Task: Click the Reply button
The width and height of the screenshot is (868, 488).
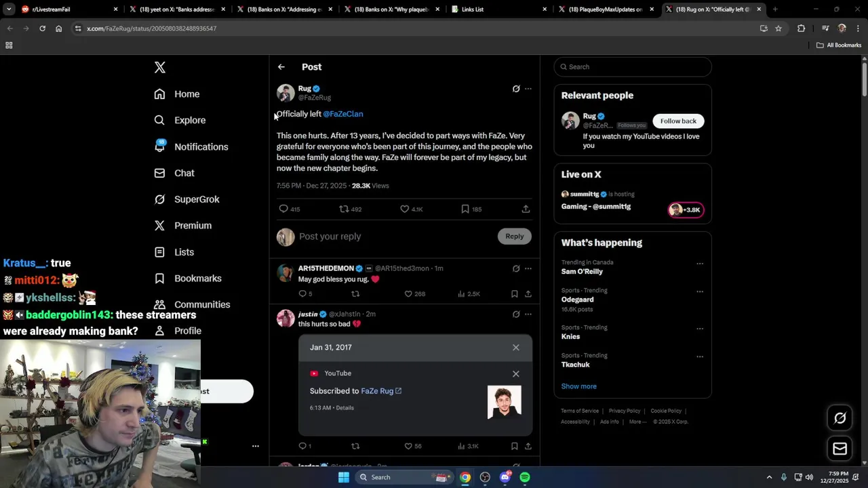Action: pyautogui.click(x=515, y=236)
